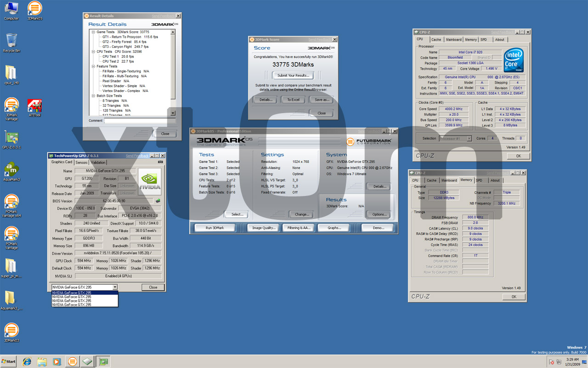Launch AquaMark3 from the desktop
The width and height of the screenshot is (588, 368).
pyautogui.click(x=11, y=172)
